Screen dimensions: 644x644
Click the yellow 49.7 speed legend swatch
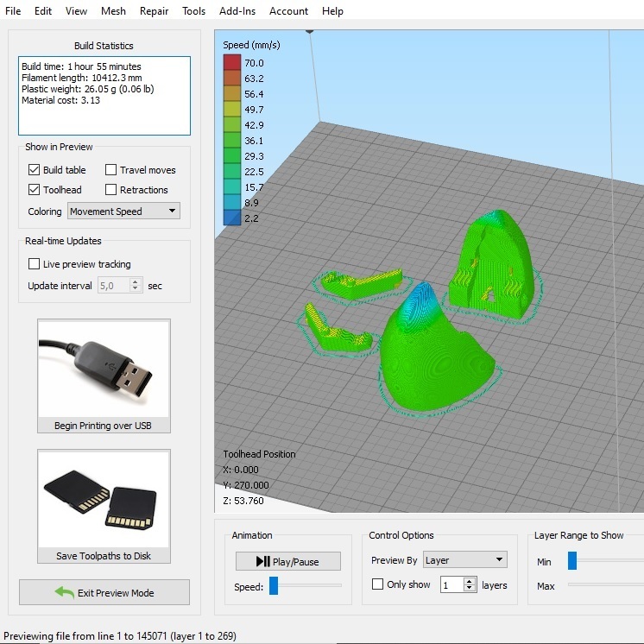click(232, 109)
